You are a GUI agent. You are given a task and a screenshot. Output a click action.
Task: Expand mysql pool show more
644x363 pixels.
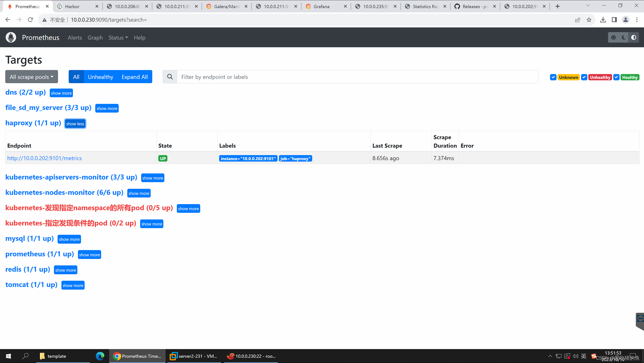(x=69, y=239)
